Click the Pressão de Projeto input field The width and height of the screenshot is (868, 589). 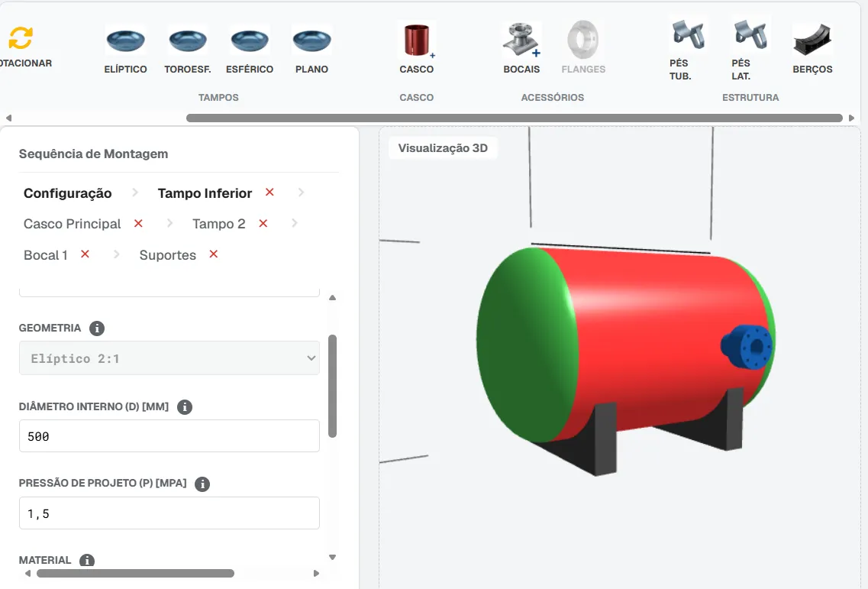[169, 513]
